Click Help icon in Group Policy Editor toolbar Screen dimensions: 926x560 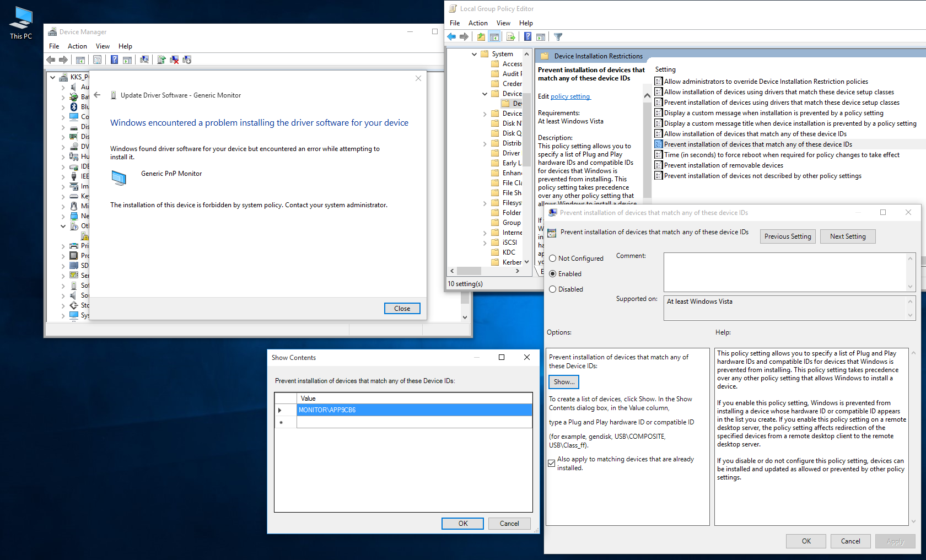click(527, 37)
